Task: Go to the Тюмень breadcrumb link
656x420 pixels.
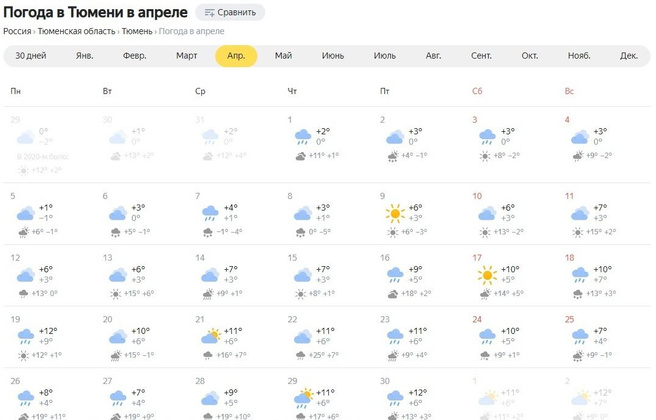Action: click(x=137, y=31)
